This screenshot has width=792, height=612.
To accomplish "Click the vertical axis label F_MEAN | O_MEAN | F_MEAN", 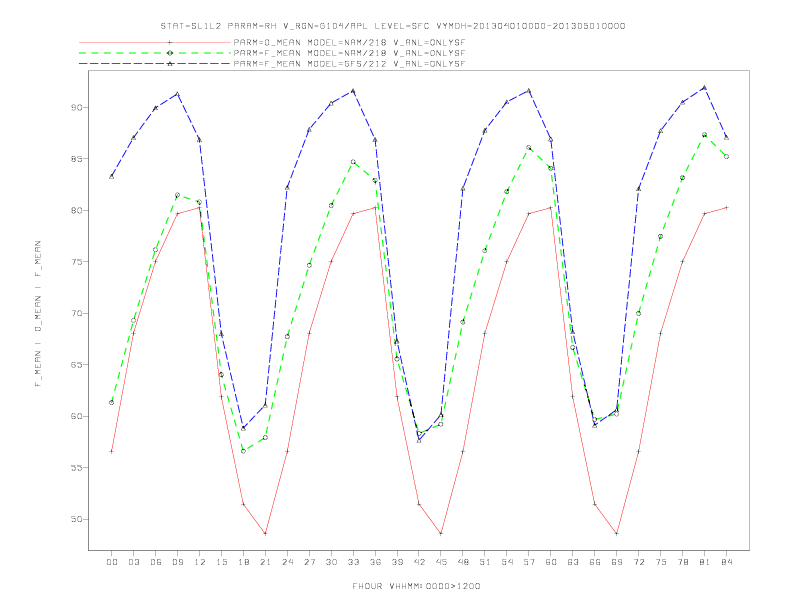I will click(x=37, y=314).
